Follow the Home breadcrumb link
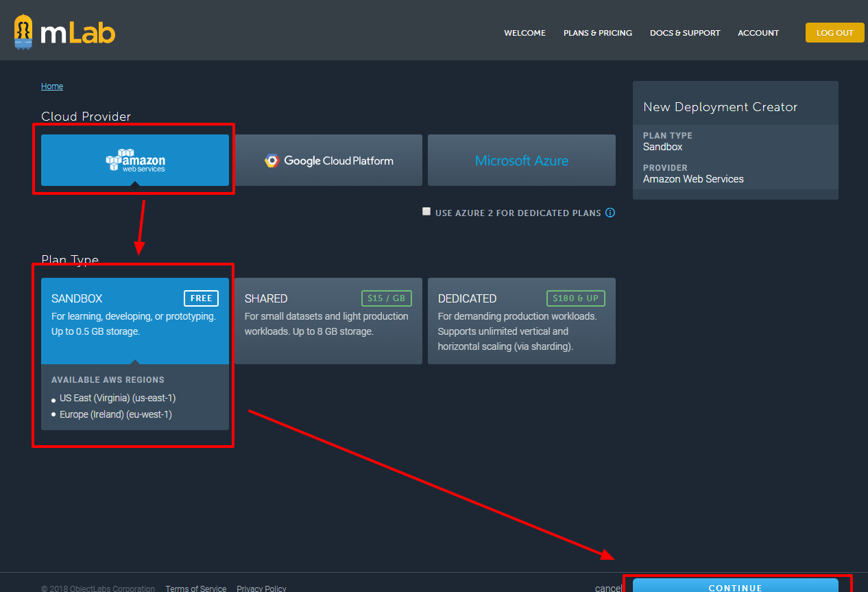The width and height of the screenshot is (868, 592). (x=52, y=86)
